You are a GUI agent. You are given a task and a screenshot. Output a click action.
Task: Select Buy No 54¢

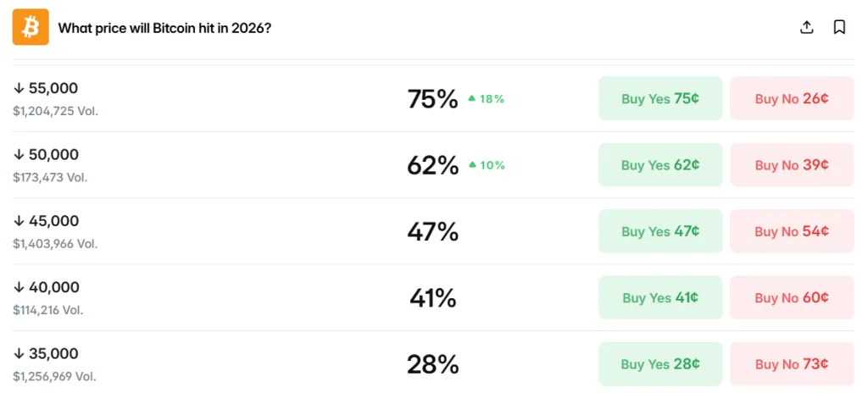click(792, 231)
